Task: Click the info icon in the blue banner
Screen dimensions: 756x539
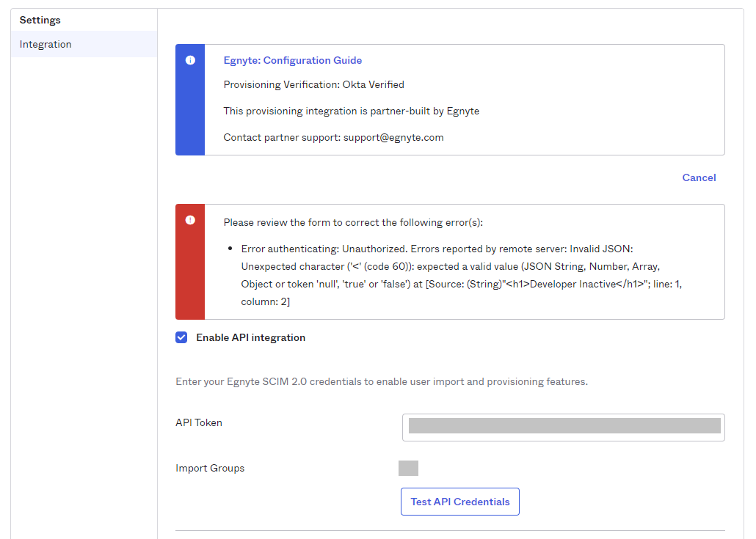Action: pyautogui.click(x=190, y=60)
